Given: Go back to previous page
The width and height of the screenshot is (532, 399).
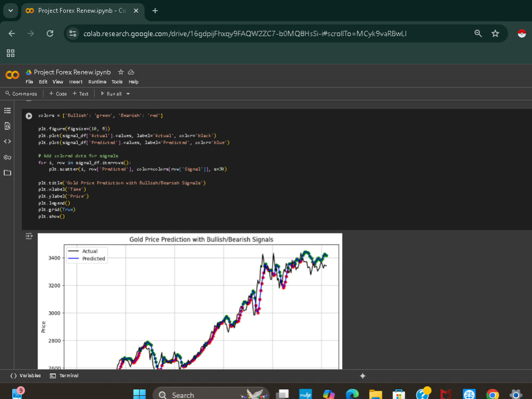Looking at the screenshot, I should 12,34.
